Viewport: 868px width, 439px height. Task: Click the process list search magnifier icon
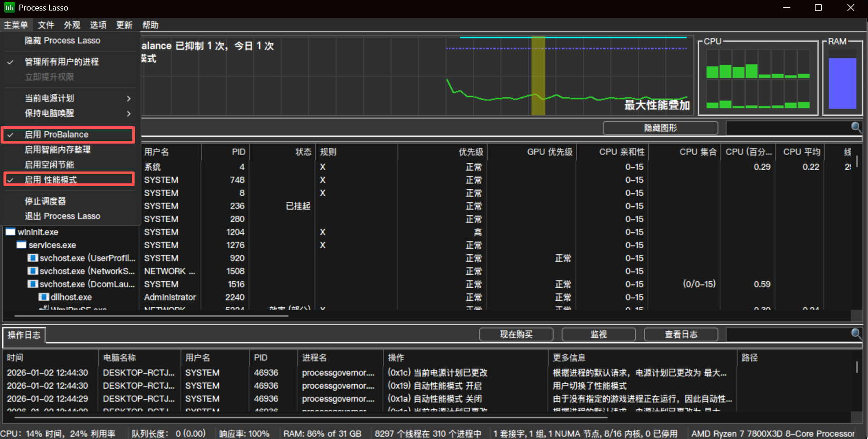pos(856,128)
